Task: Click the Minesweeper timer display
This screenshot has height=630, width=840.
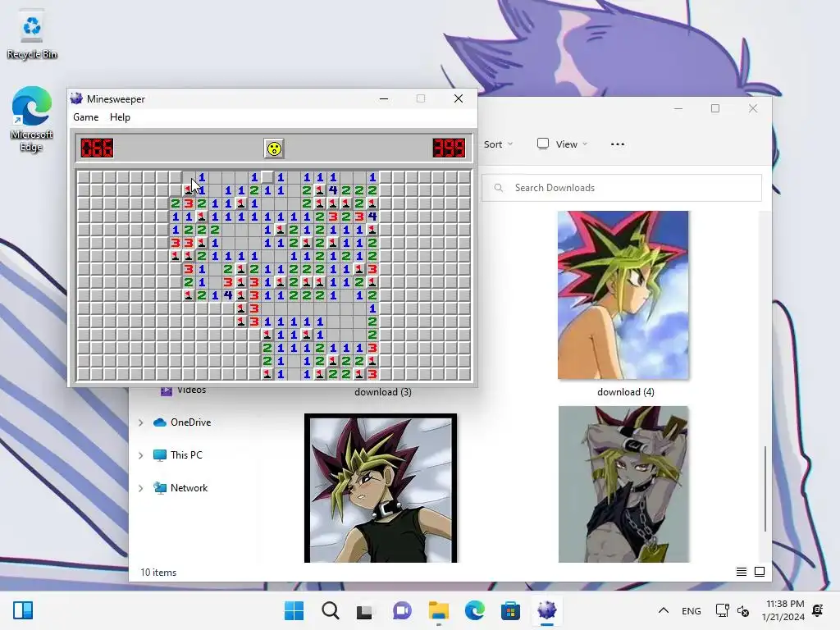Action: (x=449, y=148)
